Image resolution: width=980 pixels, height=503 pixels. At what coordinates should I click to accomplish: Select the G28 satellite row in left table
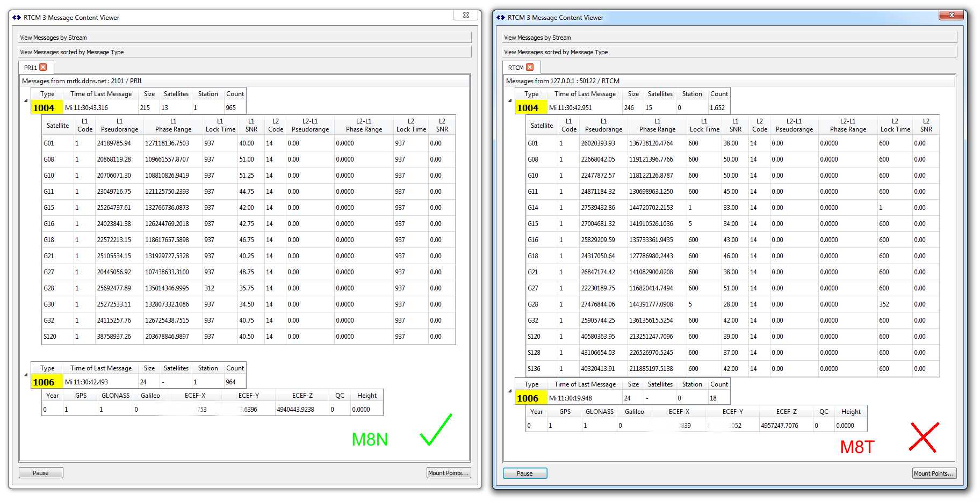coord(49,288)
